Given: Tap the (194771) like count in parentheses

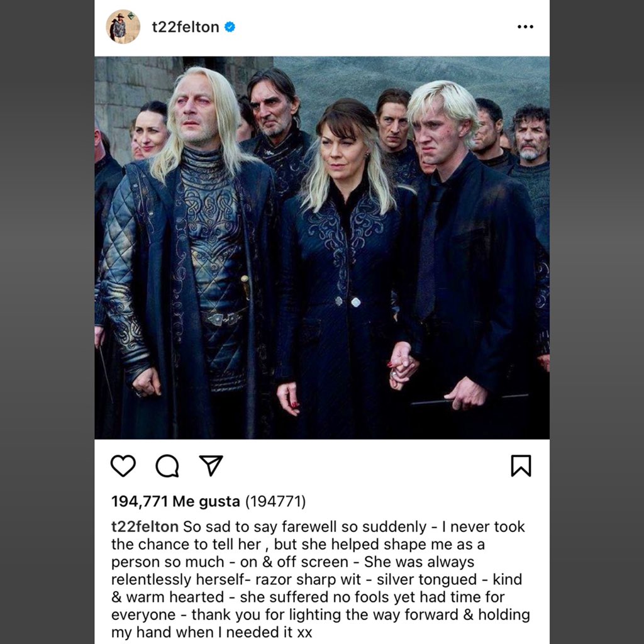Looking at the screenshot, I should click(275, 501).
